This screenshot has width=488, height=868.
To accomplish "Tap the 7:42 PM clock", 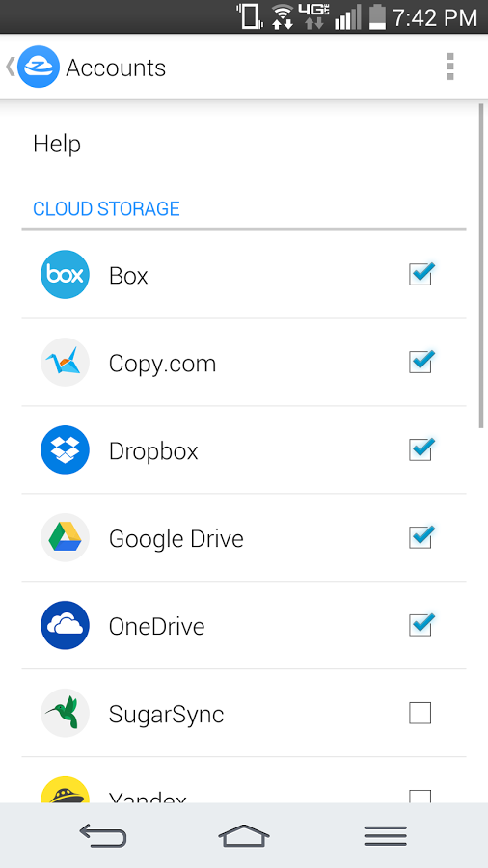I will [435, 17].
